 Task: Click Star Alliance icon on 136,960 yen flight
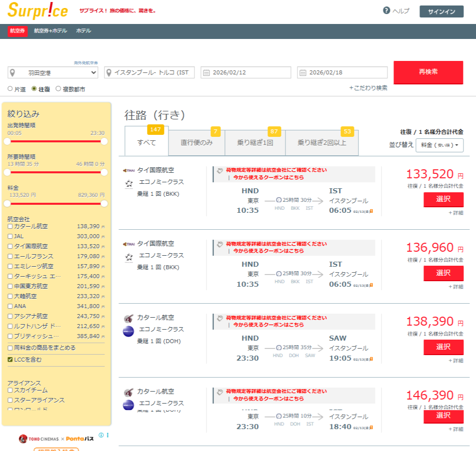click(x=129, y=257)
